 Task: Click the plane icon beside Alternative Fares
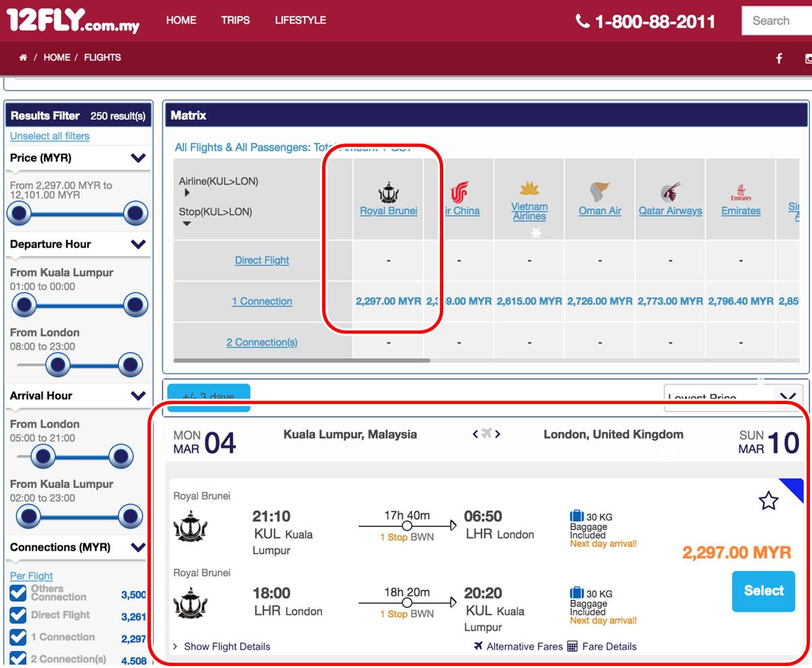(x=478, y=646)
